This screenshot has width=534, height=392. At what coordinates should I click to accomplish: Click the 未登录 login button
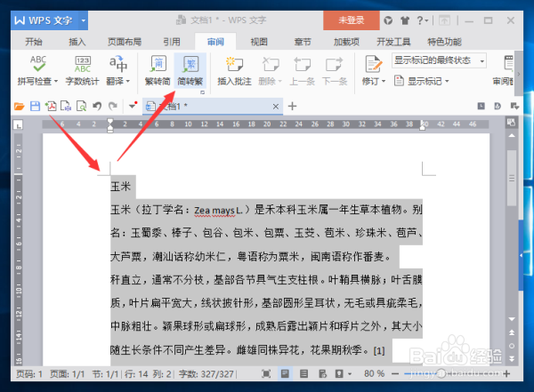click(x=352, y=20)
